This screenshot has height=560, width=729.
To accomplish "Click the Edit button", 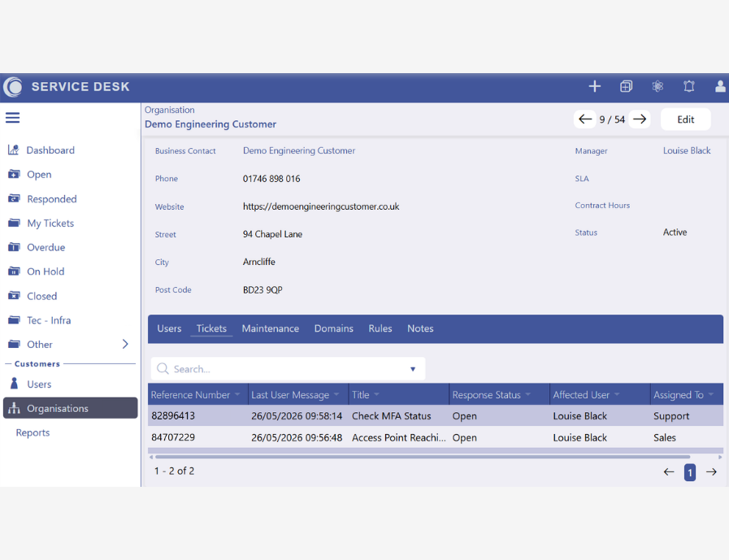I will coord(685,119).
